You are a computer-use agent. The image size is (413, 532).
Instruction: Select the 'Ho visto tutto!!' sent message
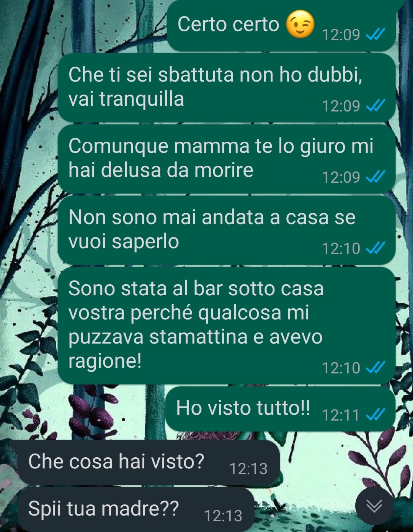[x=280, y=409]
